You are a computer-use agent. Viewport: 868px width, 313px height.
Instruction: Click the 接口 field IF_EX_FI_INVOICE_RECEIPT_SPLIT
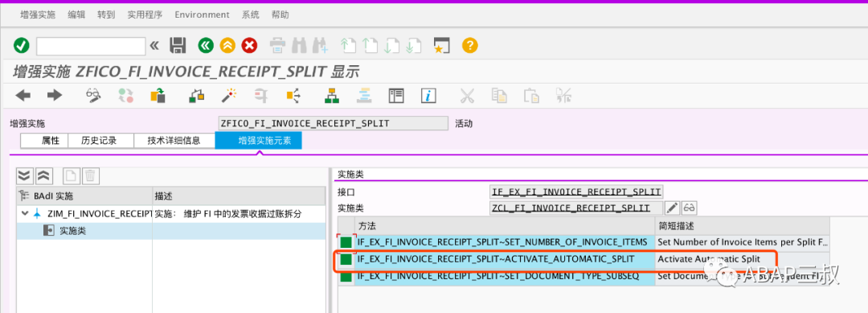[x=576, y=192]
